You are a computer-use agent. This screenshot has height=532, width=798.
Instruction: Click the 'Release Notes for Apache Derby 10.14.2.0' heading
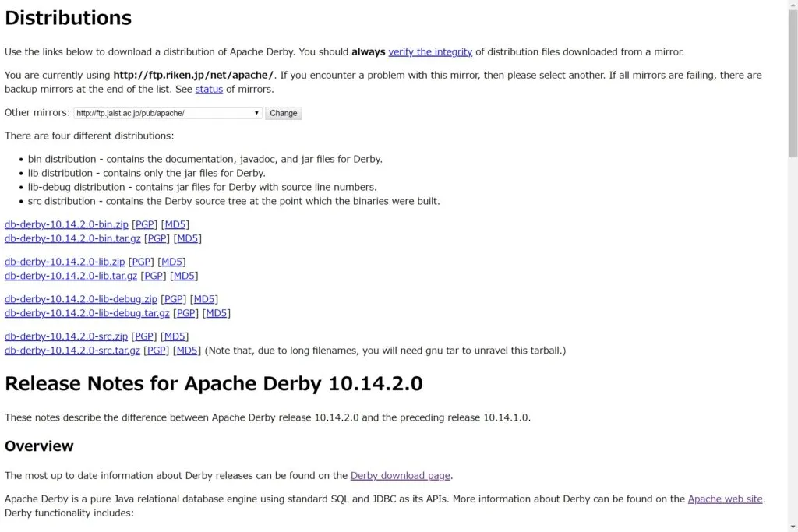pyautogui.click(x=214, y=383)
